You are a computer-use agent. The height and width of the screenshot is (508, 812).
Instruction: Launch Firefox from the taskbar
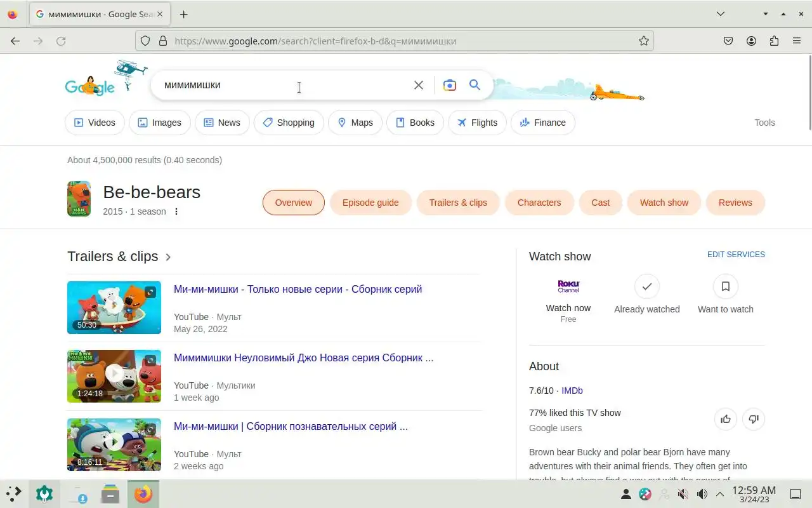[143, 494]
